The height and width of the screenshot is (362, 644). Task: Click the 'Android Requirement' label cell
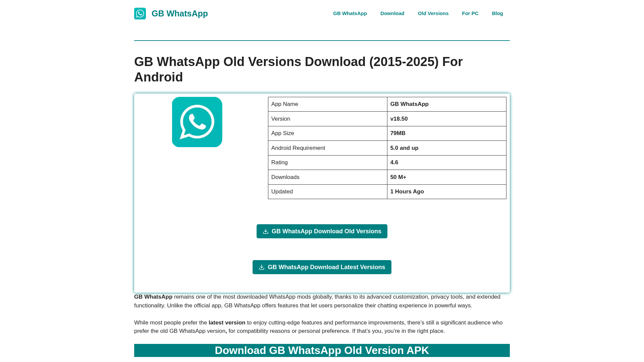point(328,148)
